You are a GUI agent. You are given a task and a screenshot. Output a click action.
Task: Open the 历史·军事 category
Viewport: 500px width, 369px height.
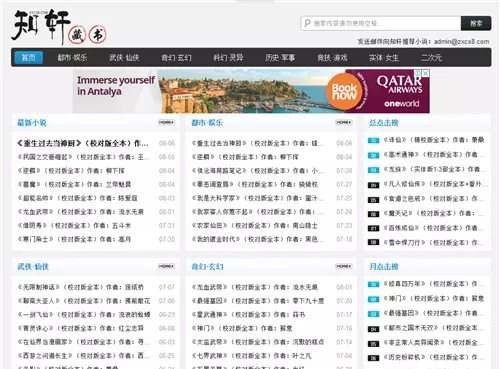point(280,58)
